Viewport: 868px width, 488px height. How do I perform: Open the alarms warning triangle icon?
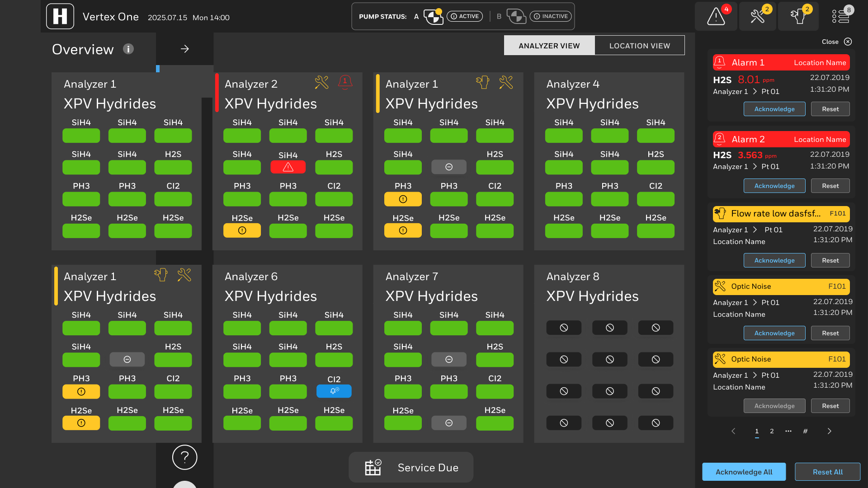716,17
